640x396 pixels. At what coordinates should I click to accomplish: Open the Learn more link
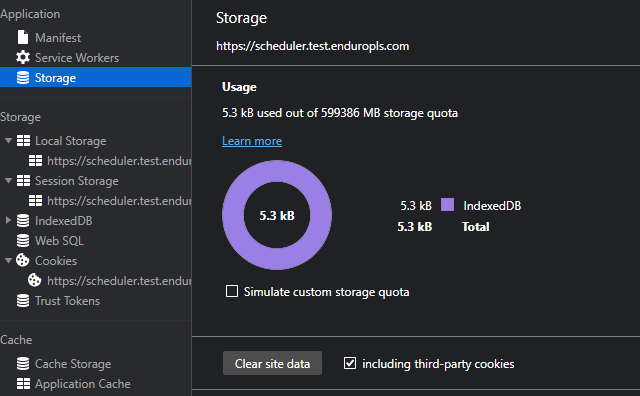252,141
